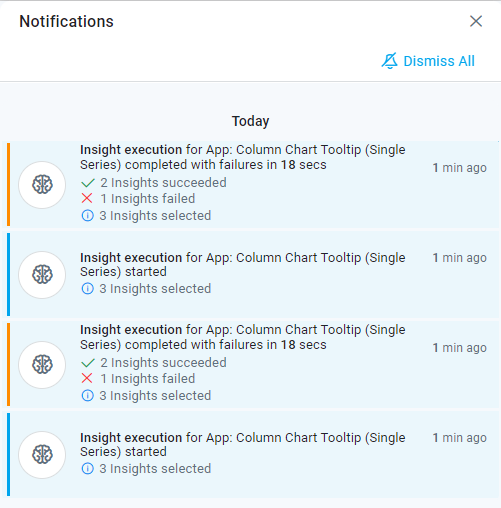Screen dimensions: 501x508
Task: Dismiss all notifications
Action: (428, 61)
